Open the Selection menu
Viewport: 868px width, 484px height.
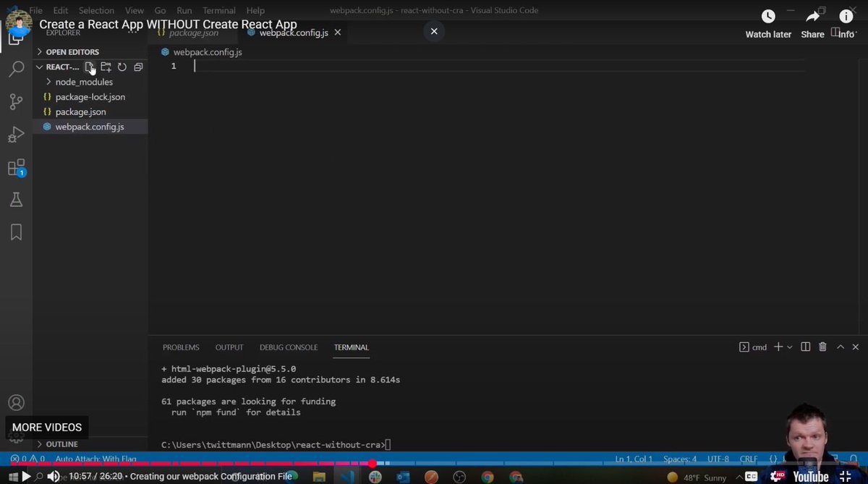click(96, 11)
